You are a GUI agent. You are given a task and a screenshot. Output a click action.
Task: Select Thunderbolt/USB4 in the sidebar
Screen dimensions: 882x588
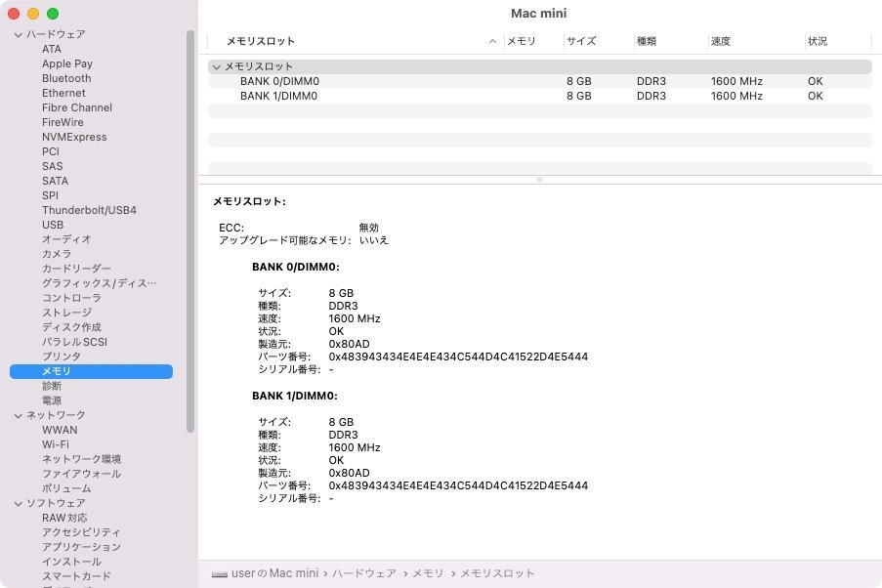89,210
